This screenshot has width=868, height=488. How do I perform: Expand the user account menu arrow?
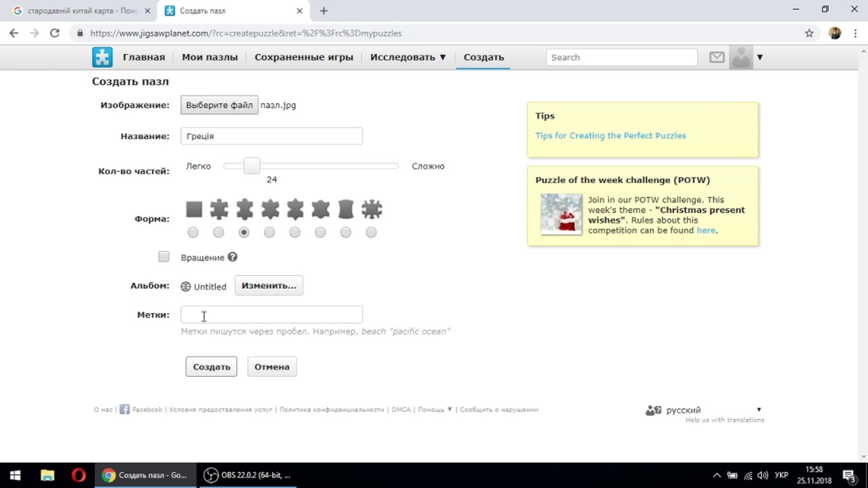coord(759,58)
